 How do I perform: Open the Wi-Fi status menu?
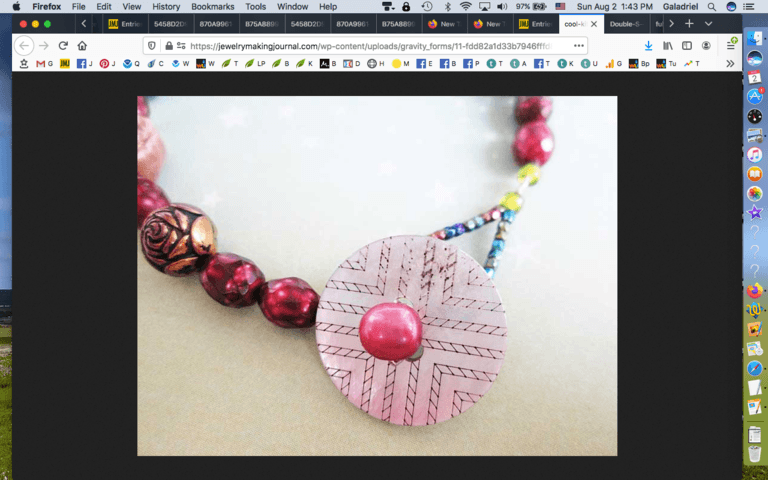[465, 7]
